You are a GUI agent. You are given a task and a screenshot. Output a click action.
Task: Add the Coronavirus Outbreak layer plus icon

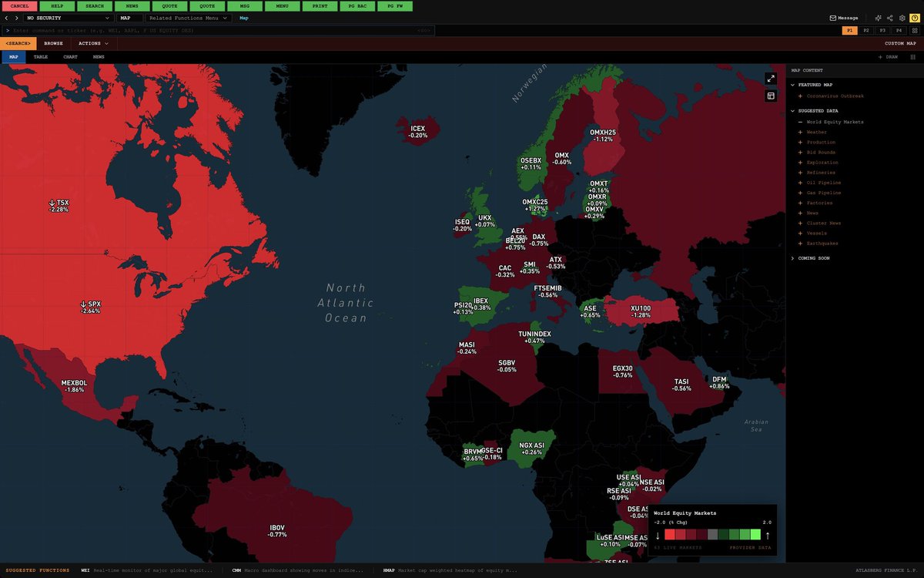pos(800,96)
